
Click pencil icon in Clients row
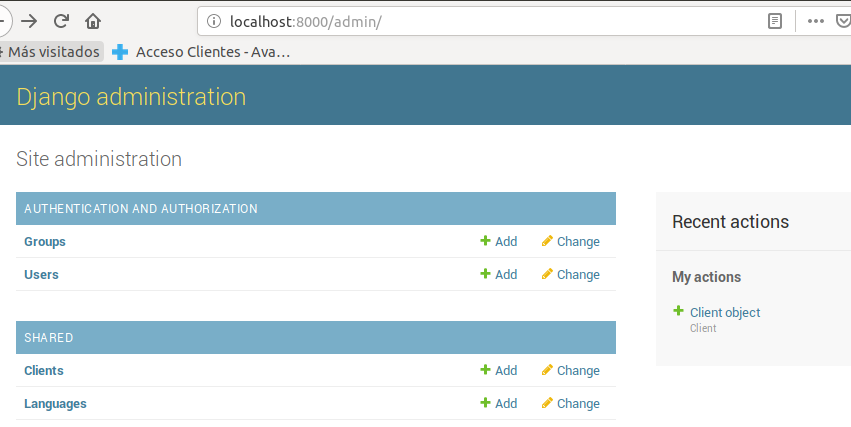tap(547, 370)
